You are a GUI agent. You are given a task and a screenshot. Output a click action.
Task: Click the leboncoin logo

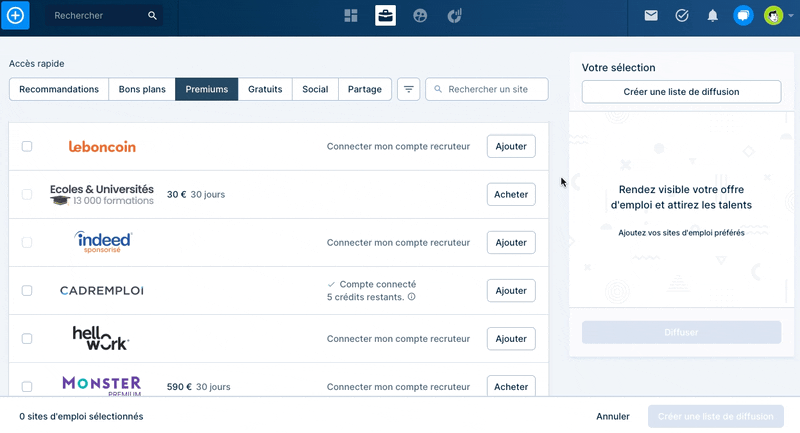tap(102, 147)
